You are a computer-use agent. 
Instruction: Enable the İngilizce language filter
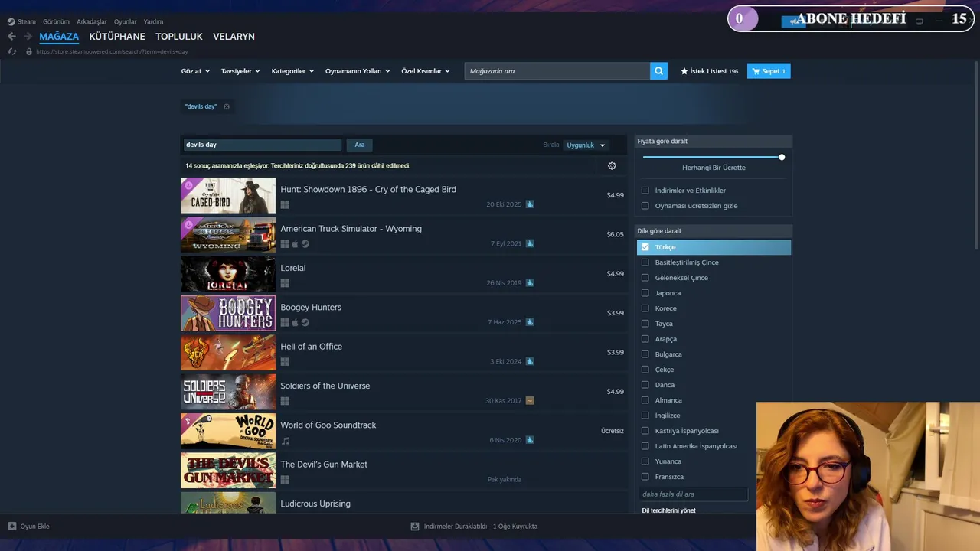pos(645,416)
